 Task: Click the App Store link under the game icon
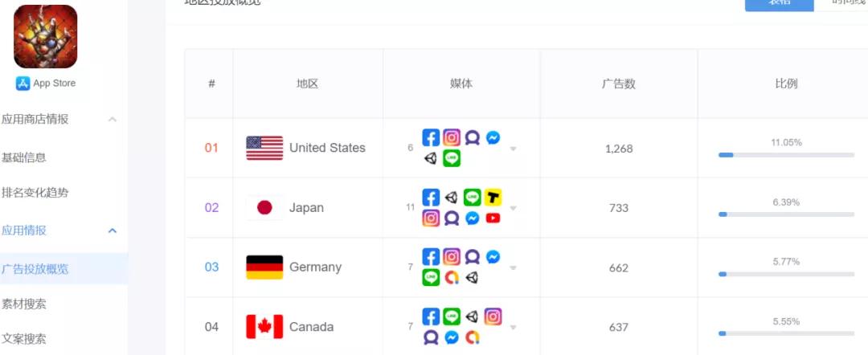46,84
